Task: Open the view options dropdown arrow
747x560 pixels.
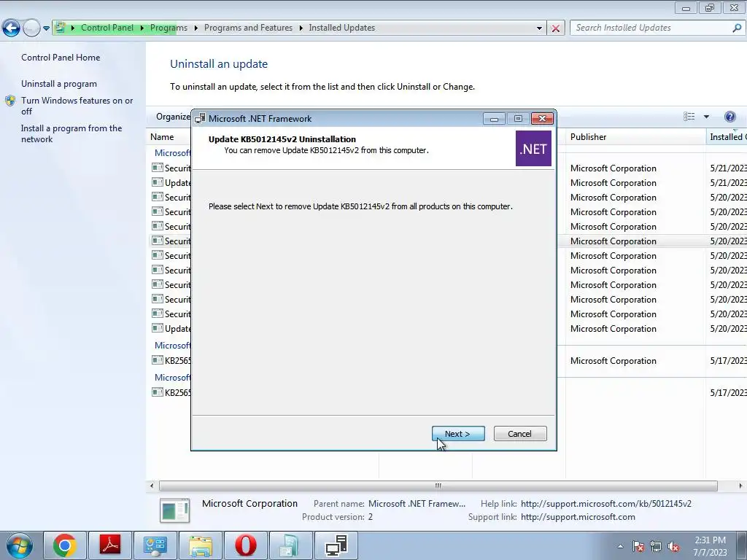Action: click(x=706, y=117)
